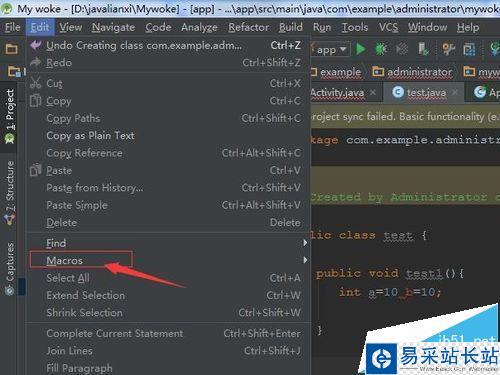Choose Complete Current Statement

168,333
